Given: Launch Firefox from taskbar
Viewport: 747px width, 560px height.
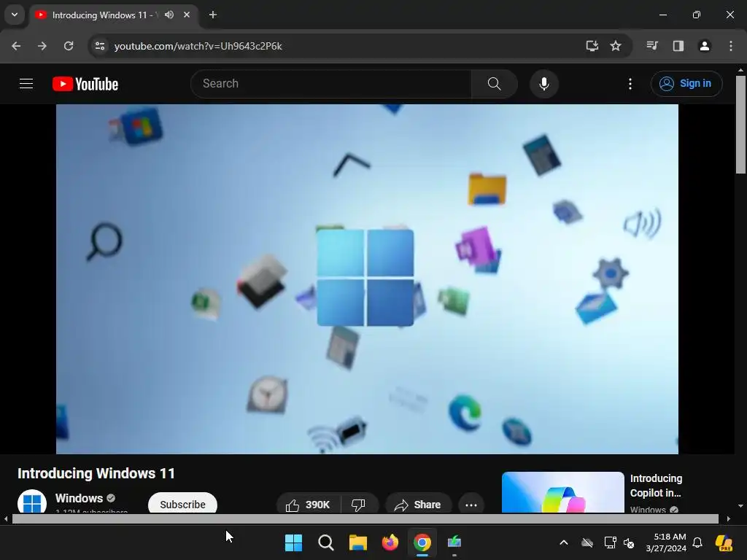Looking at the screenshot, I should [390, 542].
